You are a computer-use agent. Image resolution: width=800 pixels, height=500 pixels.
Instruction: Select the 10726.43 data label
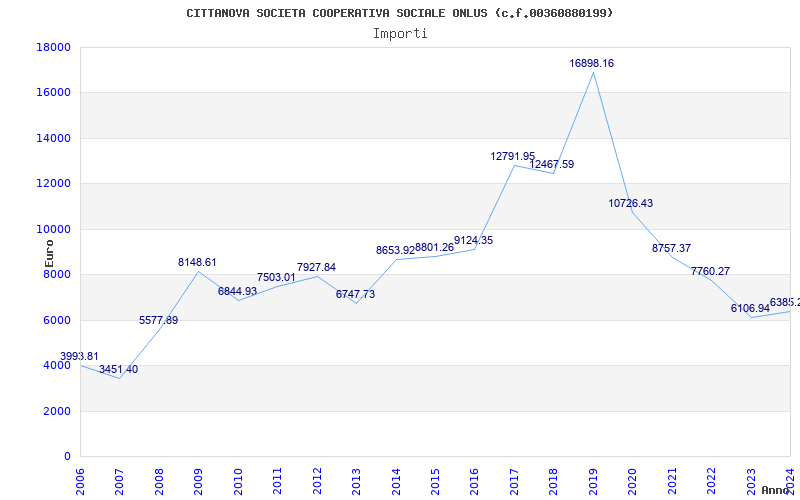tap(631, 203)
